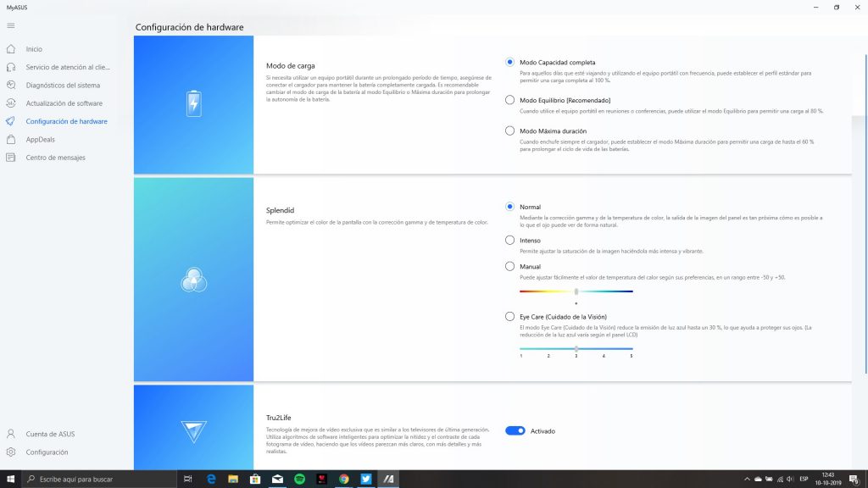Viewport: 868px width, 488px height.
Task: Click the volume icon in system tray
Action: (x=790, y=480)
